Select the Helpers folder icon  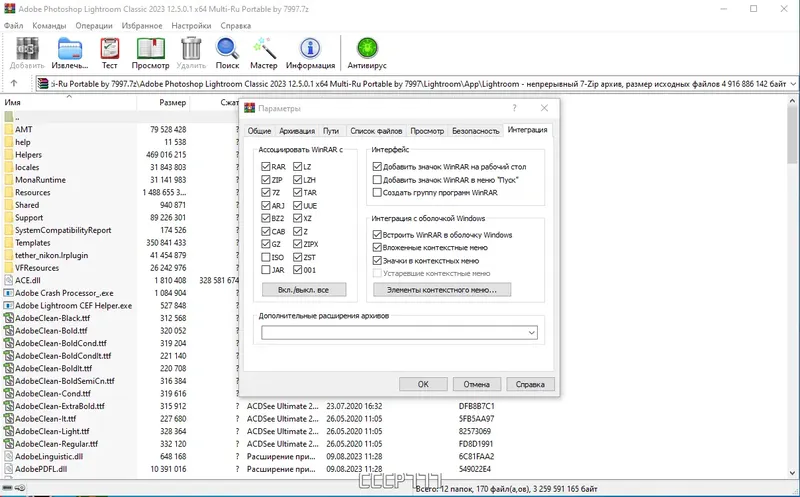9,155
